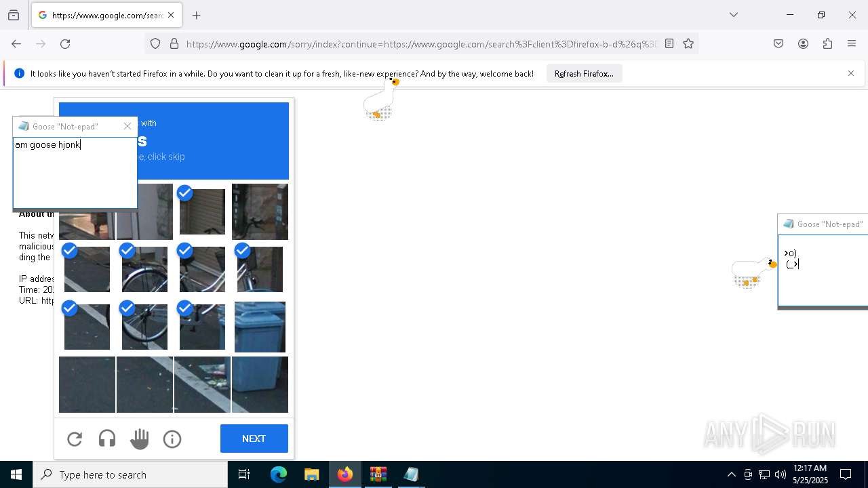The image size is (868, 488).
Task: Close the left Goose Not-epad window
Action: click(127, 126)
